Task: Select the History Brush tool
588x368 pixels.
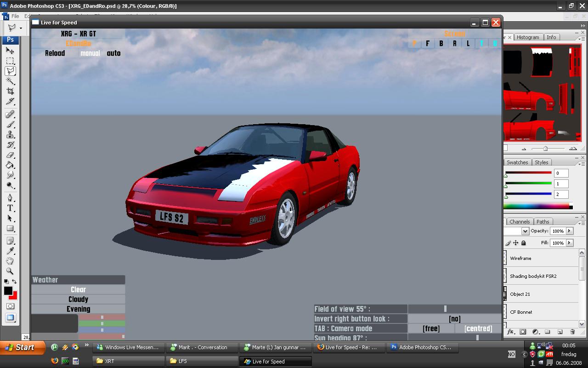Action: pyautogui.click(x=10, y=145)
